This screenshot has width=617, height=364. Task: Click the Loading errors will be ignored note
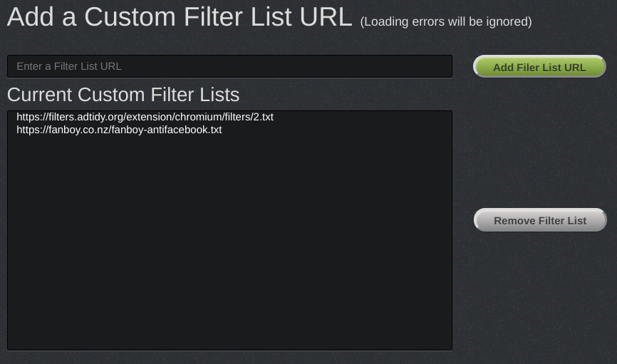[x=446, y=21]
